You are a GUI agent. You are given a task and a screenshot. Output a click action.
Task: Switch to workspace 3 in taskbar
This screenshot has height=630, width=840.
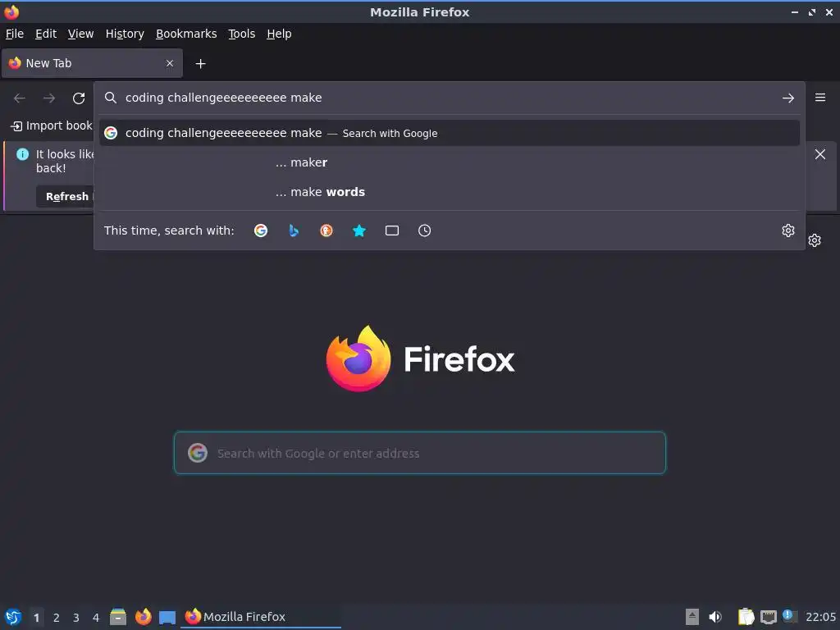coord(76,618)
